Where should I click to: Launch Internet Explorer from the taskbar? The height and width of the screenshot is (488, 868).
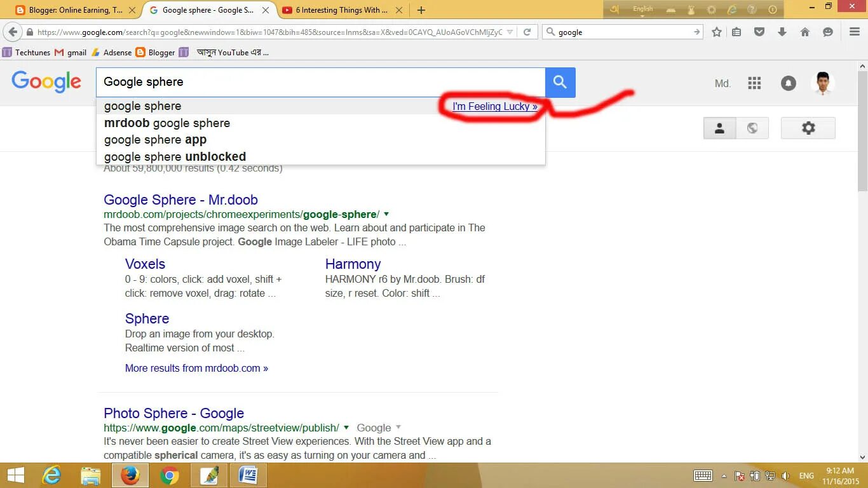(51, 475)
